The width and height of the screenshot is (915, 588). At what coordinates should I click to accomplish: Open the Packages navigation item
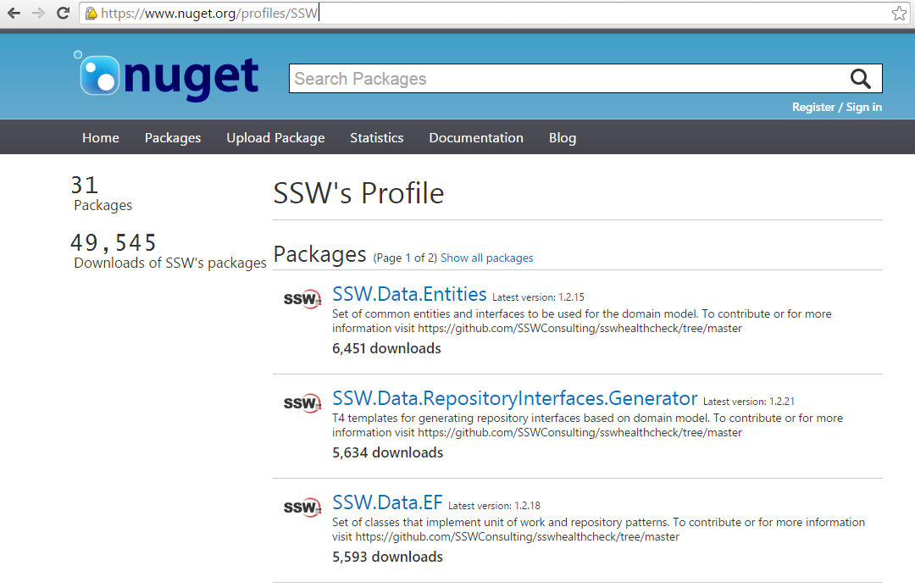(173, 137)
